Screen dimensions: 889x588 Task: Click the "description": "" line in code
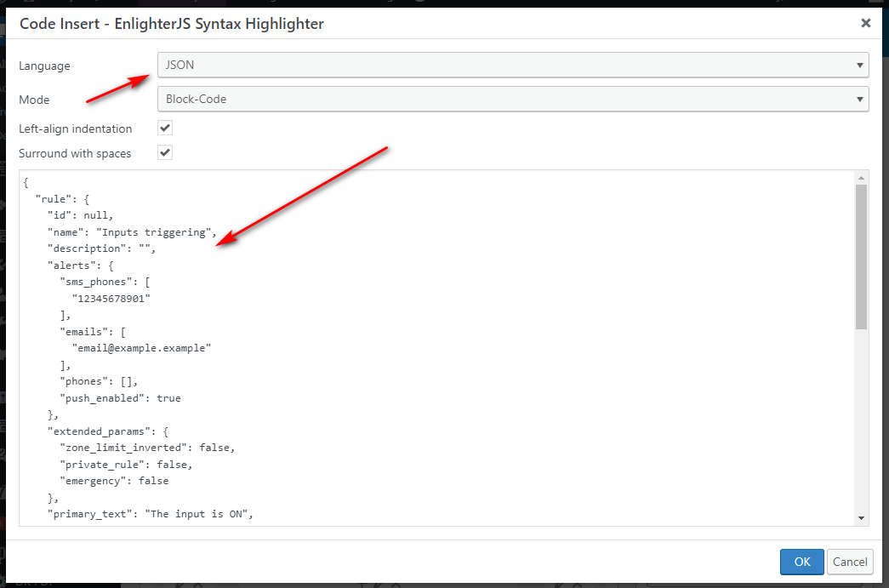pyautogui.click(x=101, y=249)
